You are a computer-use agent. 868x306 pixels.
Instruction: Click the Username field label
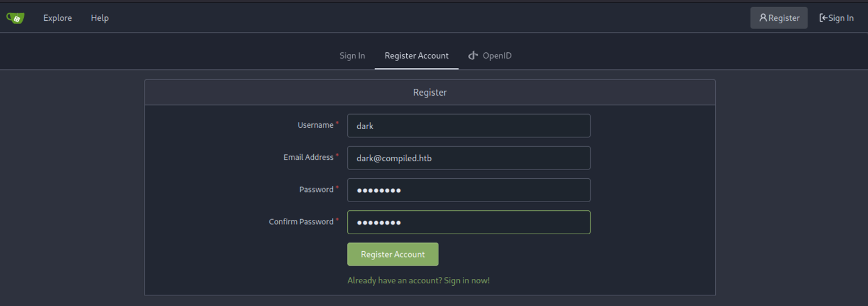(x=315, y=125)
